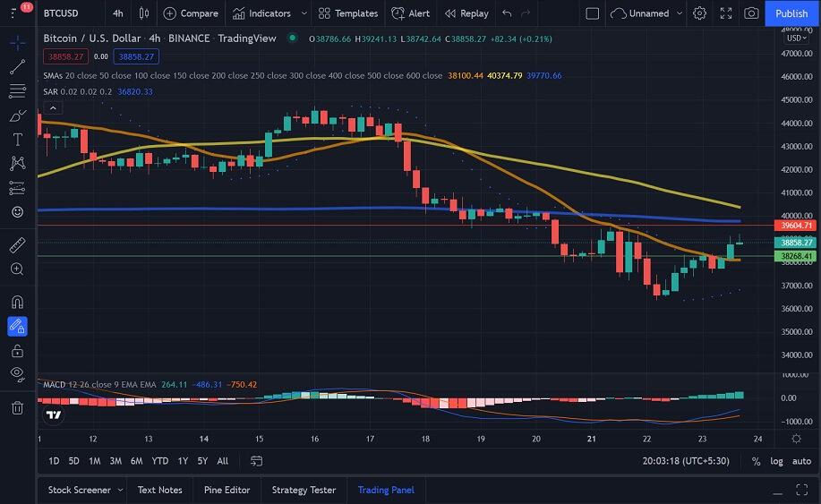821x504 pixels.
Task: Select the Text annotation tool
Action: coord(17,140)
